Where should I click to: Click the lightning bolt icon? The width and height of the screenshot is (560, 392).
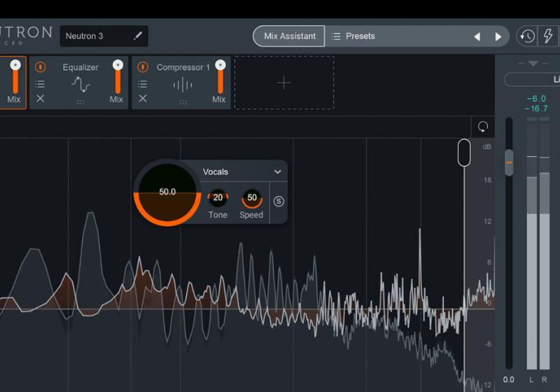(x=548, y=36)
